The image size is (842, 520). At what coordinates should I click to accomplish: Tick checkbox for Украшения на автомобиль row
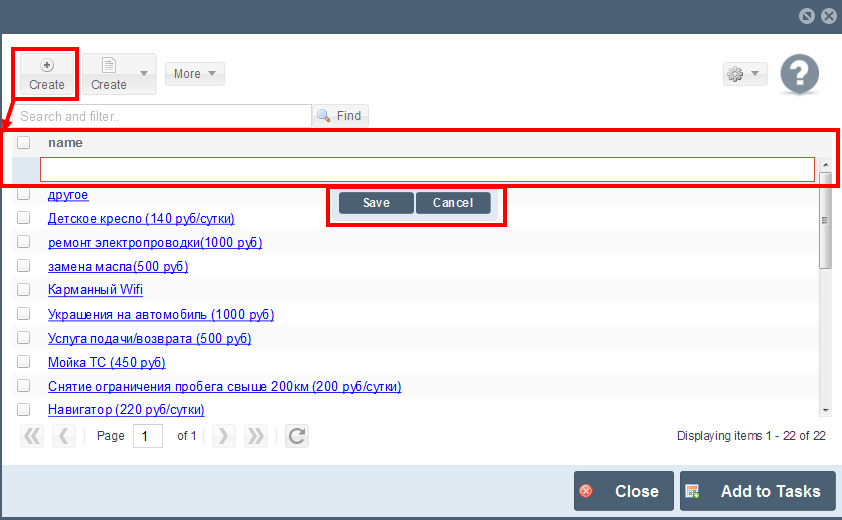coord(24,313)
